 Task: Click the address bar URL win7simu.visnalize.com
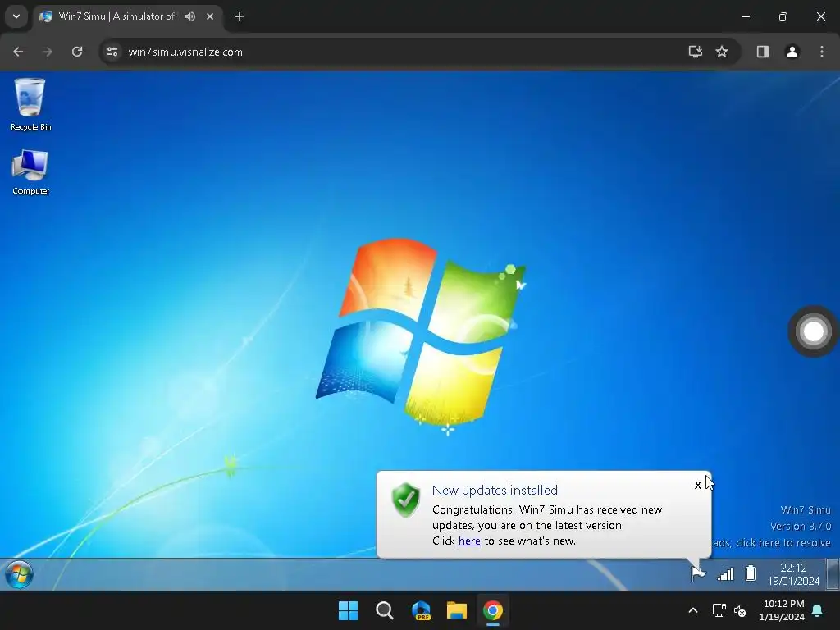[185, 52]
